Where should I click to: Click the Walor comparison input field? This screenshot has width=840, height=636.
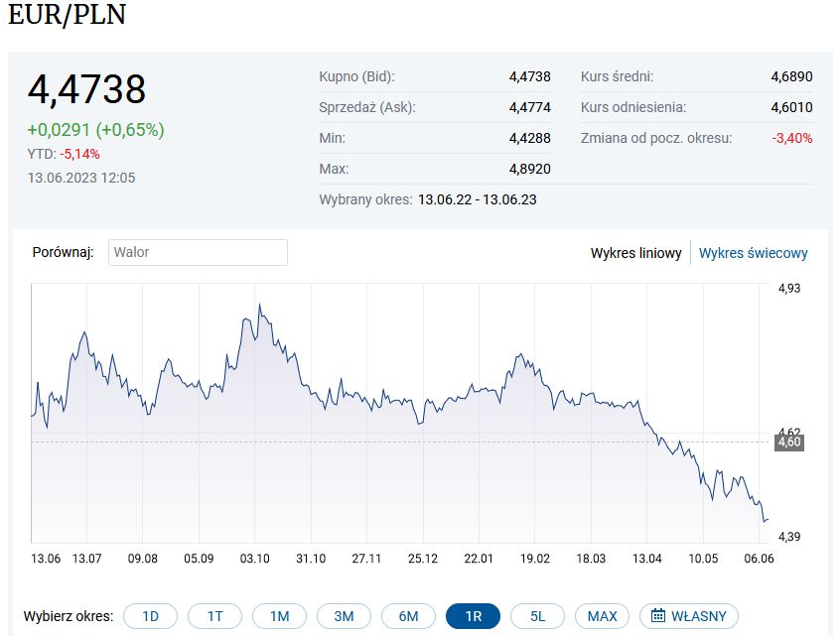pyautogui.click(x=198, y=252)
